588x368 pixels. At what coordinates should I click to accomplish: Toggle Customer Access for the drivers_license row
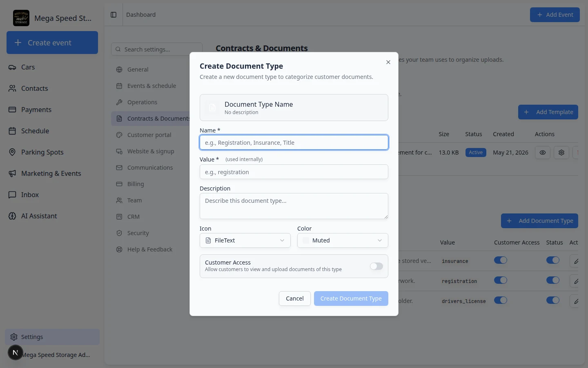pos(501,300)
